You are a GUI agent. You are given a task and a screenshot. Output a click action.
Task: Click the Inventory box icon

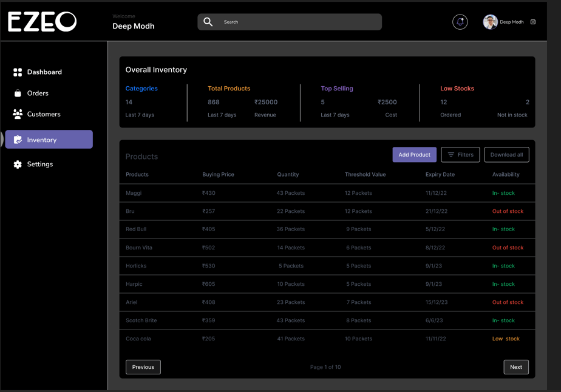(x=18, y=140)
